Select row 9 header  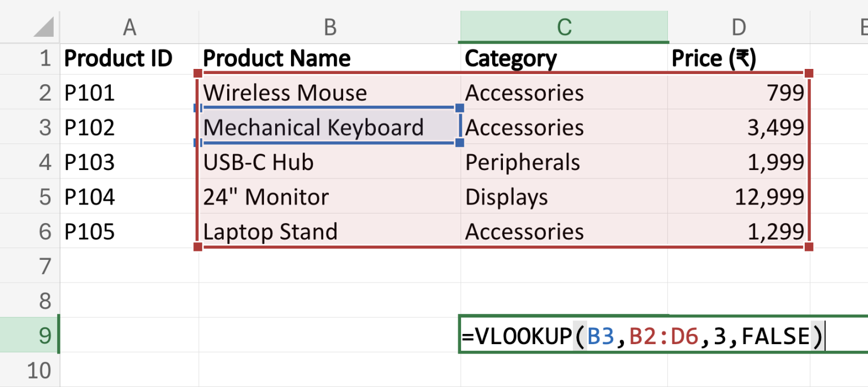coord(30,336)
